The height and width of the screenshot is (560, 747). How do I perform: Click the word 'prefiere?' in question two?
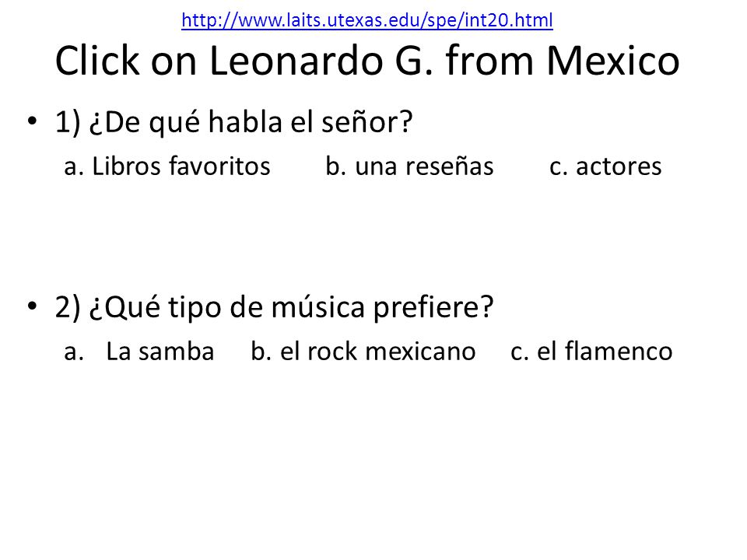coord(433,307)
